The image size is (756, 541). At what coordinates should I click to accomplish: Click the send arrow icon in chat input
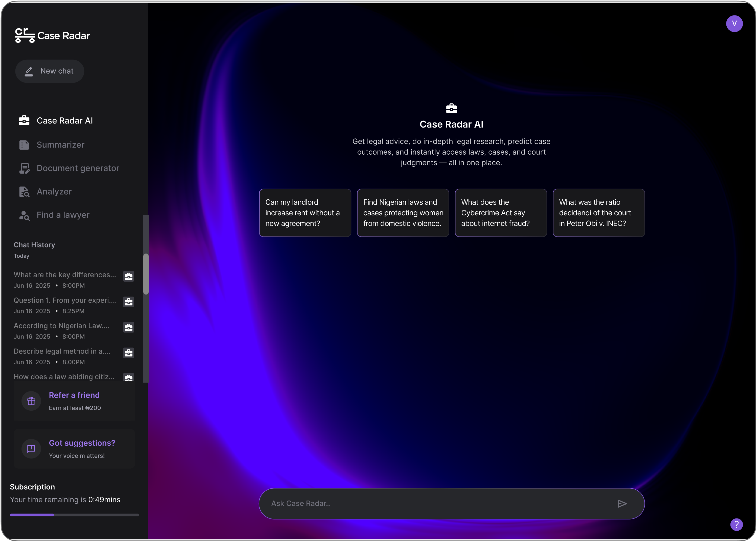[x=622, y=503]
